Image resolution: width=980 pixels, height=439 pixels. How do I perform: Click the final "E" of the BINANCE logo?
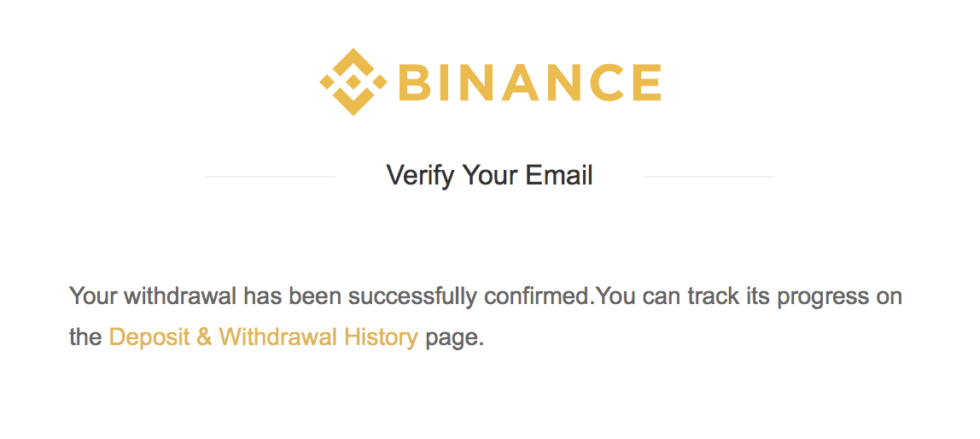click(645, 83)
